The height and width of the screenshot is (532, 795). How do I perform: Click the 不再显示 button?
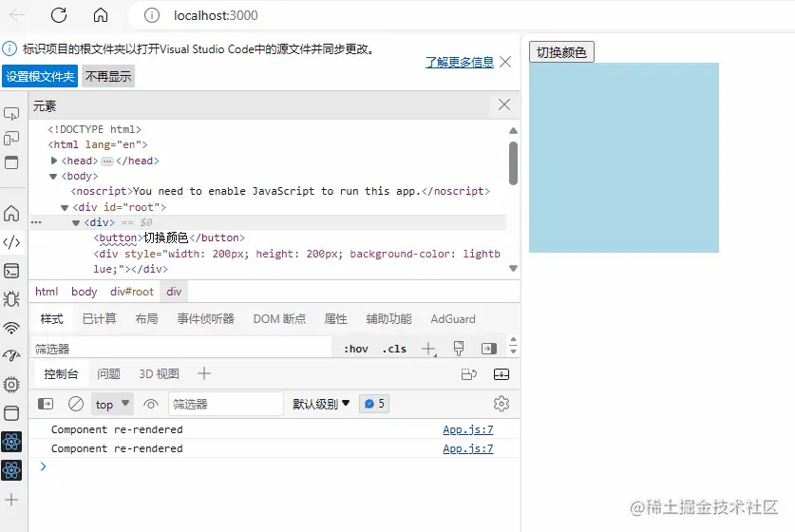pyautogui.click(x=108, y=76)
